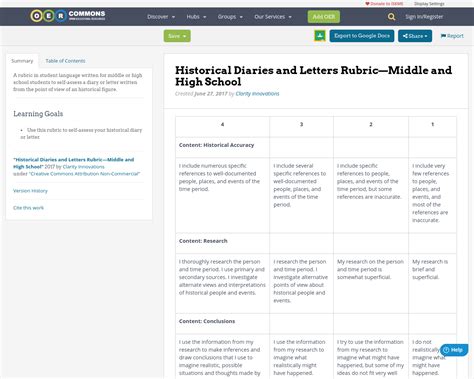Open the Share dropdown button
The image size is (474, 379).
click(415, 36)
